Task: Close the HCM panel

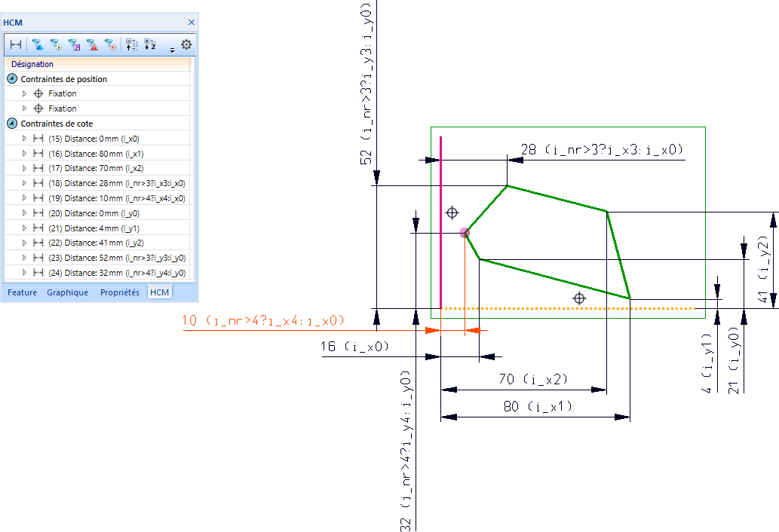Action: point(192,23)
